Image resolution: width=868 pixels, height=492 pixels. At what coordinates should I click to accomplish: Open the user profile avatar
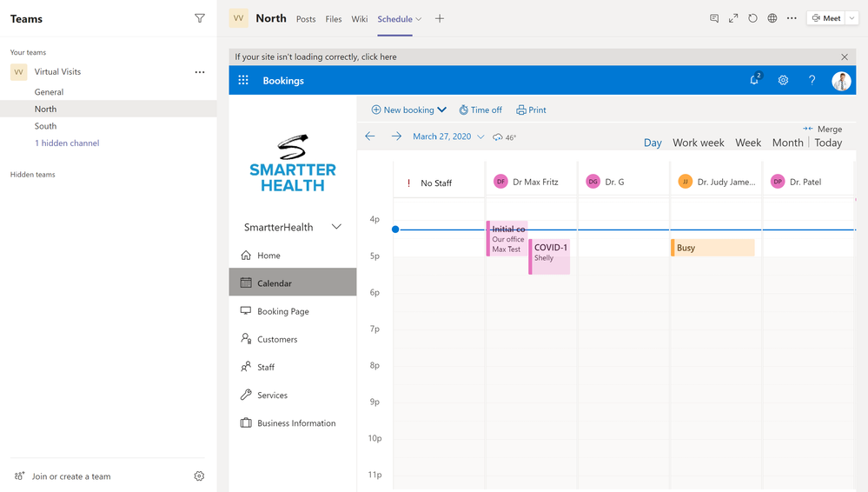(841, 81)
